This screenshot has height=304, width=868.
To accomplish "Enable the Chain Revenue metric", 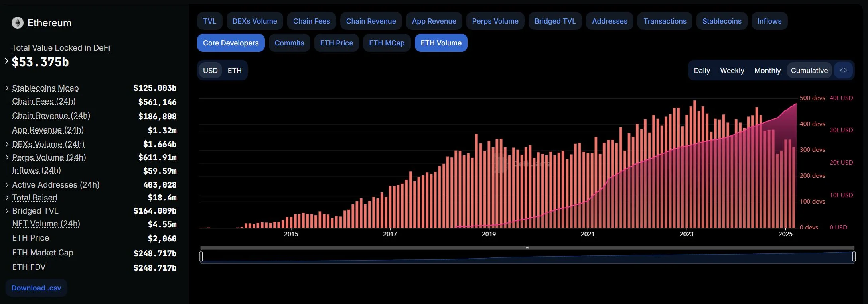I will (x=371, y=21).
